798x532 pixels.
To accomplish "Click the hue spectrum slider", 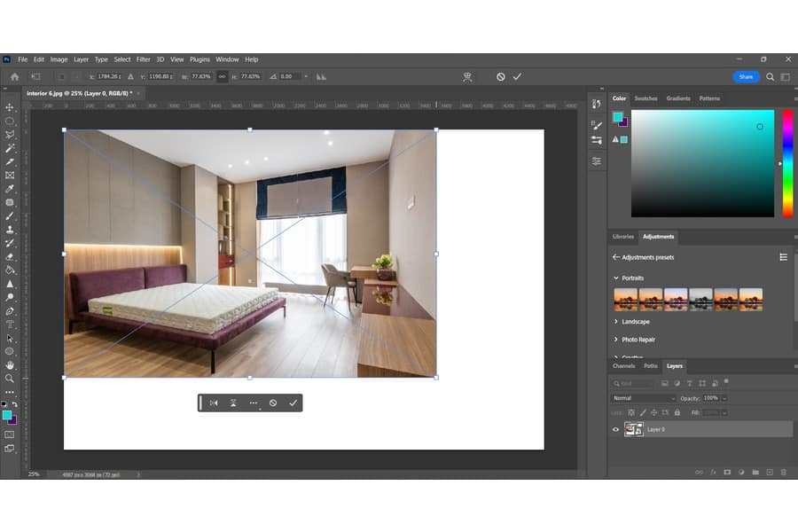I will (x=787, y=163).
